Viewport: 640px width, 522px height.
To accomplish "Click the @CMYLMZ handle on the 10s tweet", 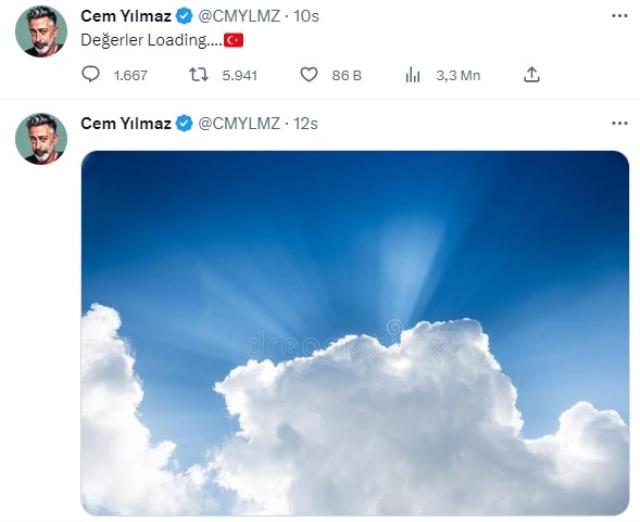I will click(236, 17).
